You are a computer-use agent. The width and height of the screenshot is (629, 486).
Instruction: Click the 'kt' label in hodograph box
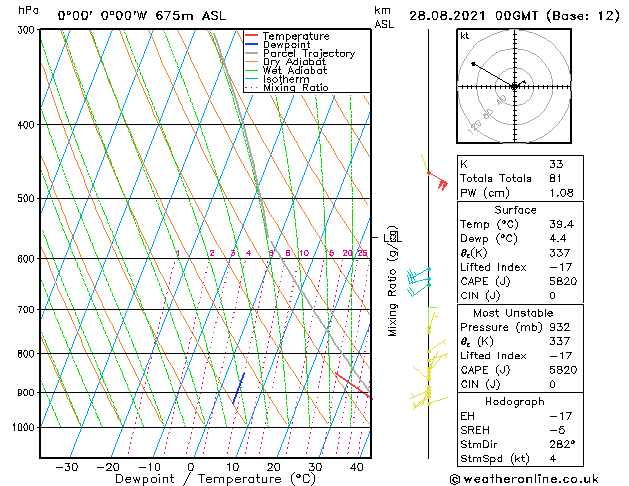(464, 35)
